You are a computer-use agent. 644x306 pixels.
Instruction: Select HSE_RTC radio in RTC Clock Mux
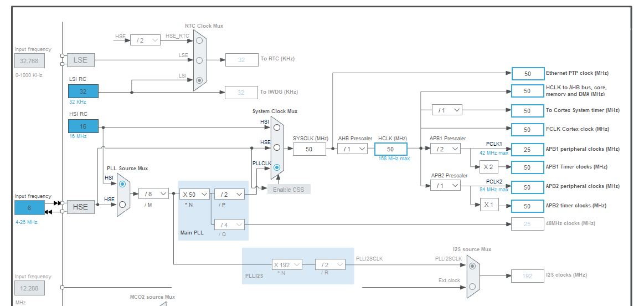tap(199, 40)
